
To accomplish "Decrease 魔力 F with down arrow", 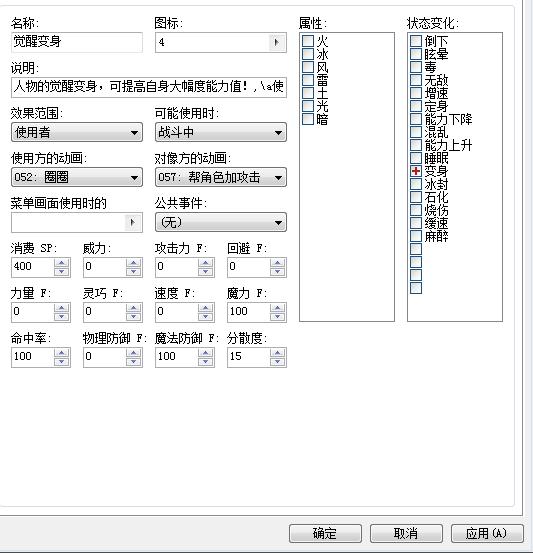I will point(277,316).
